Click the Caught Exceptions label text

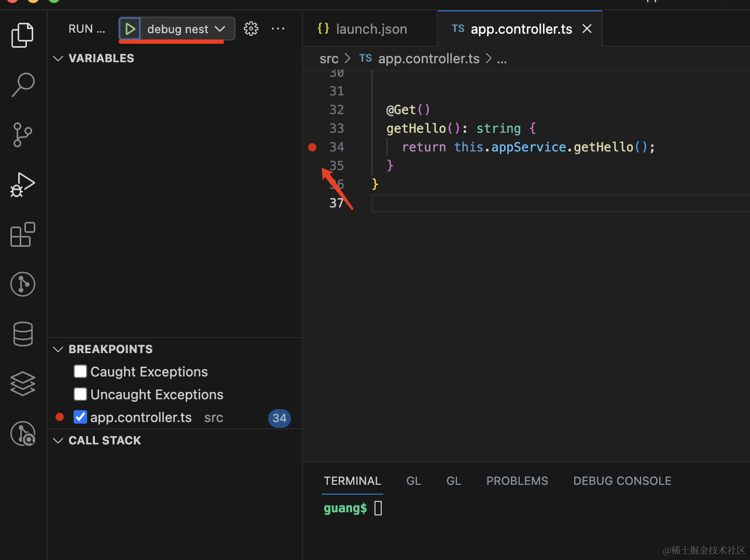click(x=149, y=372)
